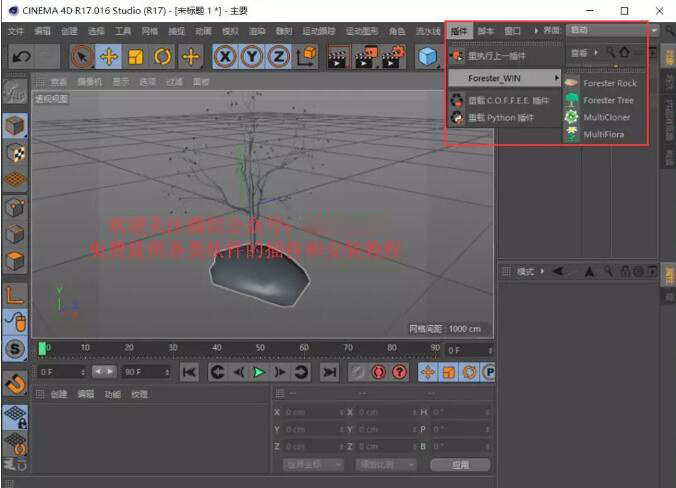Switch to Points mode
676x488 pixels.
pos(15,208)
